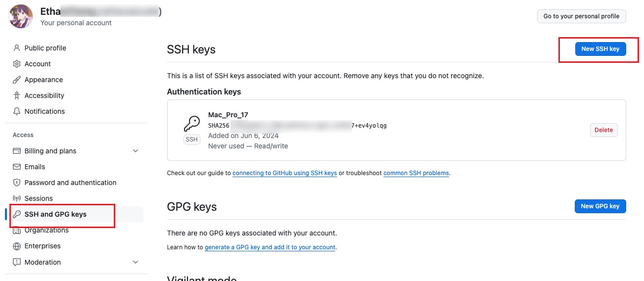Go to your personal profile
The height and width of the screenshot is (281, 644).
tap(581, 16)
